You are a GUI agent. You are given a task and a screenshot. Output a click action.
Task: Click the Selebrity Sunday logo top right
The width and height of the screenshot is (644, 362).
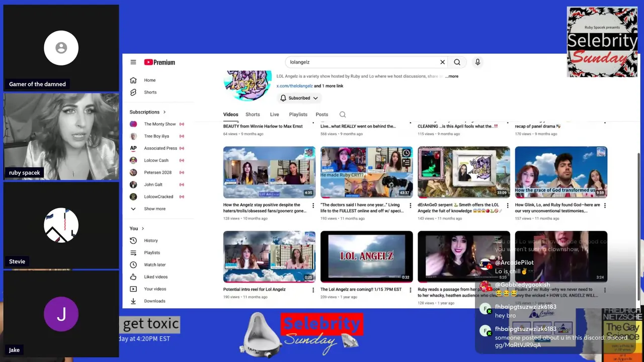coord(602,42)
